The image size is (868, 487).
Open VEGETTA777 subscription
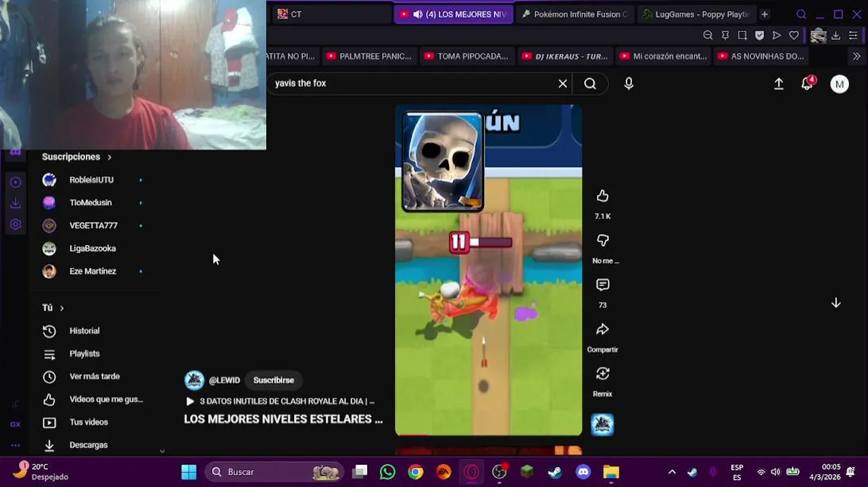coord(93,225)
